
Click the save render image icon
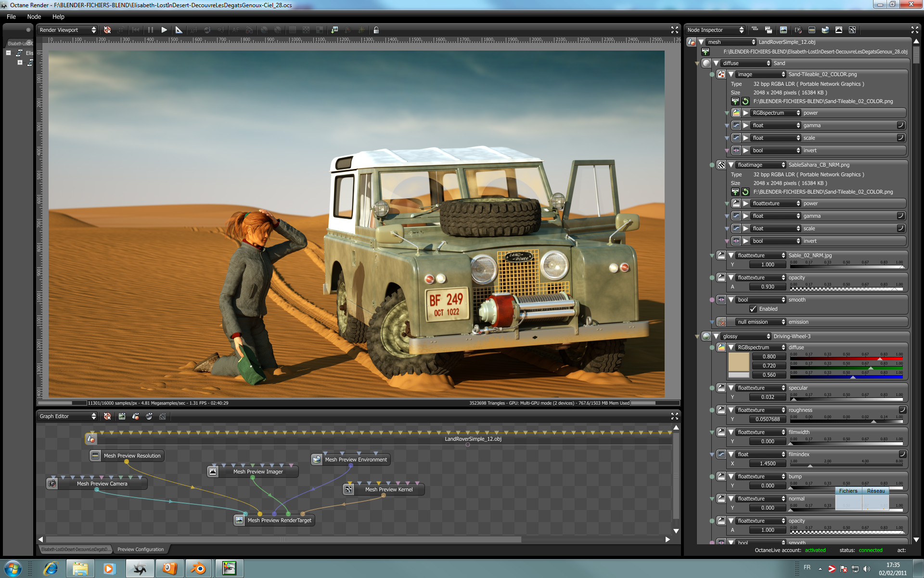point(334,30)
